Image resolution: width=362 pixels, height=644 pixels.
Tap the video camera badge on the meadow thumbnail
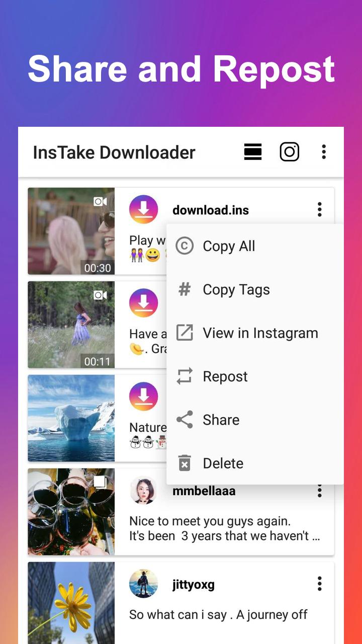click(x=100, y=295)
